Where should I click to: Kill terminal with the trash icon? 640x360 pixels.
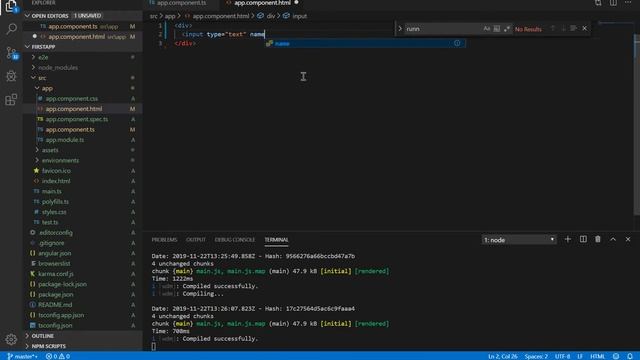click(598, 240)
